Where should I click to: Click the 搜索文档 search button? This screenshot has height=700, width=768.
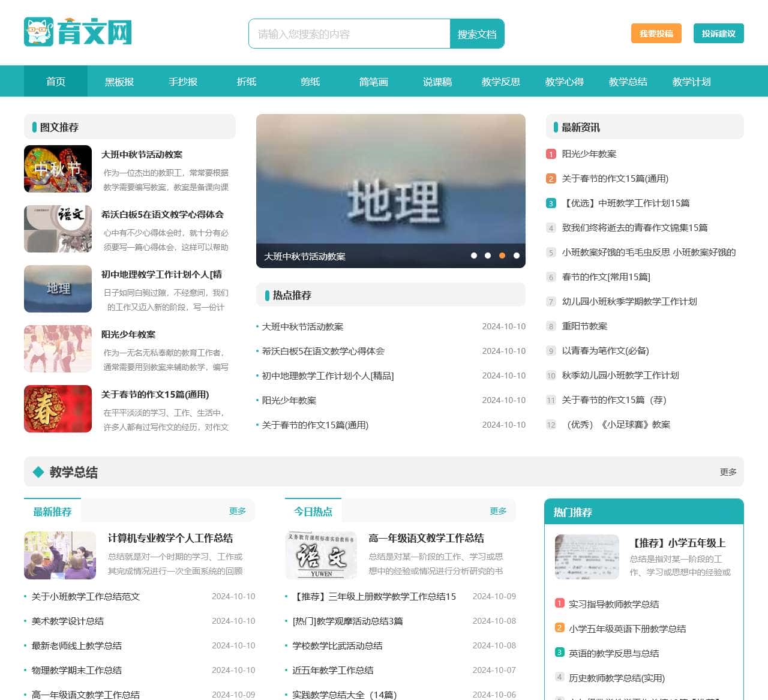coord(477,34)
